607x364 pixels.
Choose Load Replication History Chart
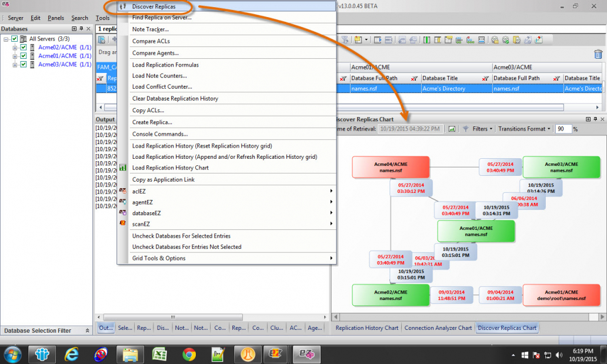(x=226, y=168)
